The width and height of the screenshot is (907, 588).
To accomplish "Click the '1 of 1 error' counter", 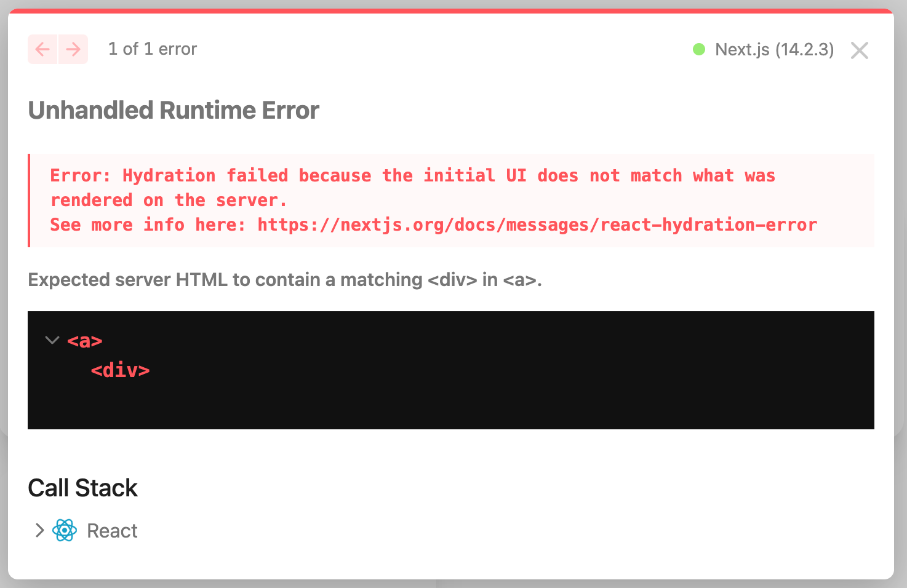I will point(153,49).
